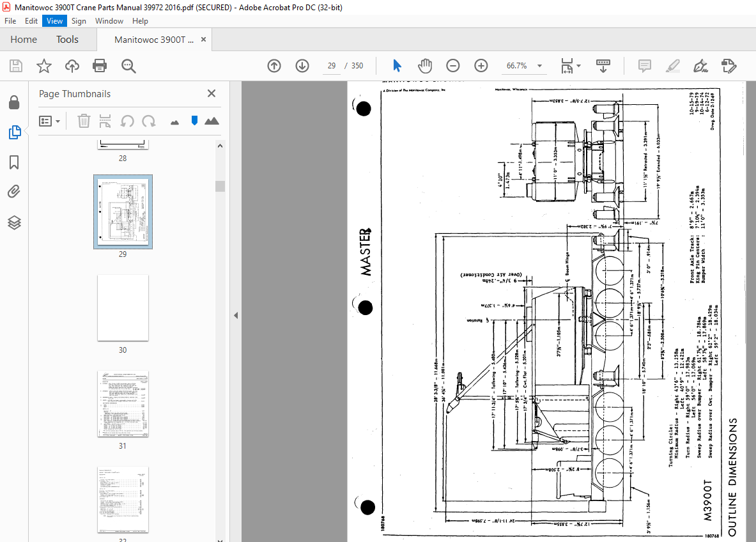
Task: Upload file to cloud icon
Action: tap(72, 66)
